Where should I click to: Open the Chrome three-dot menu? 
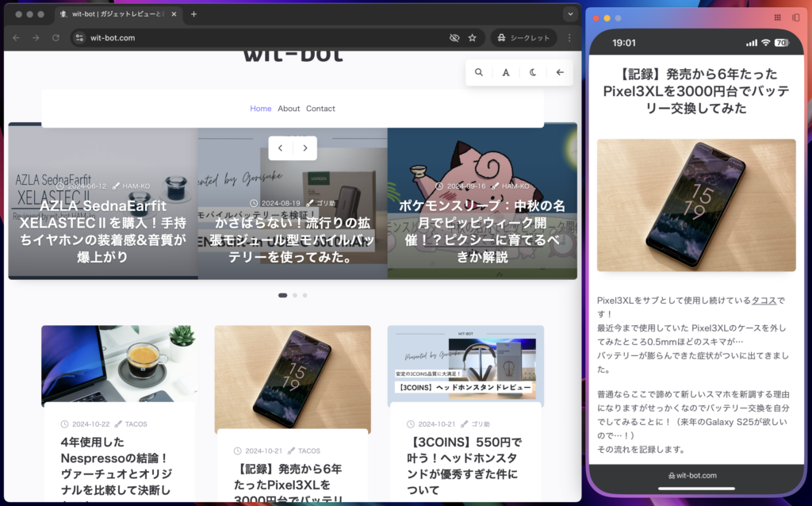(x=569, y=37)
